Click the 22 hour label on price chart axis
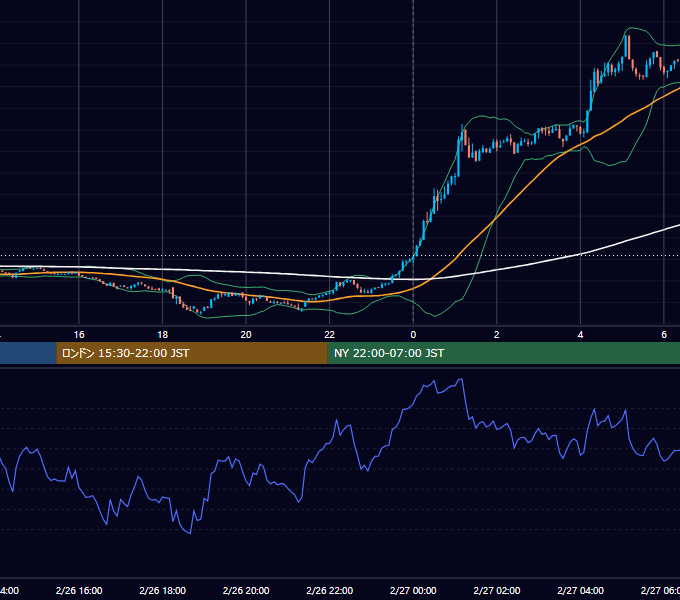 coord(330,334)
